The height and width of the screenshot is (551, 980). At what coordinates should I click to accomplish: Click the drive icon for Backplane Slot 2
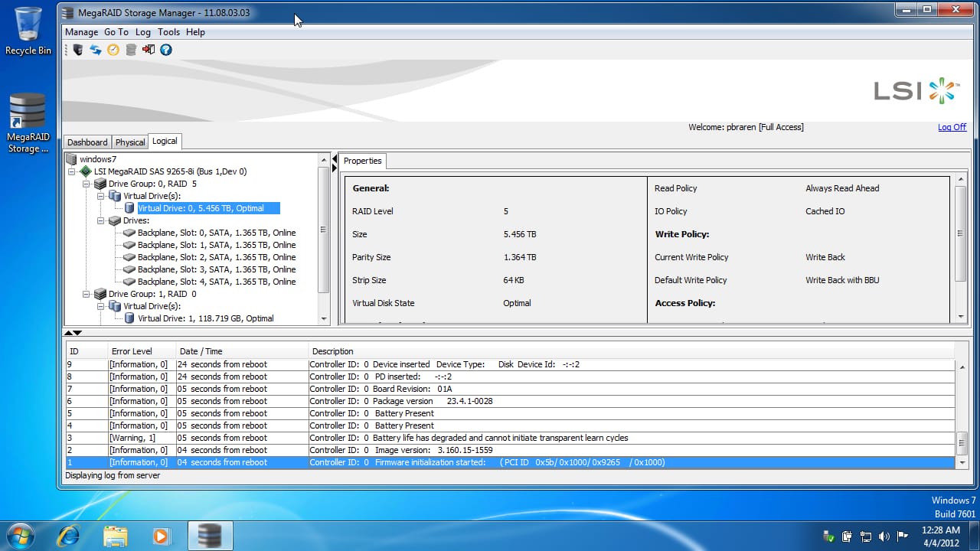pyautogui.click(x=129, y=257)
